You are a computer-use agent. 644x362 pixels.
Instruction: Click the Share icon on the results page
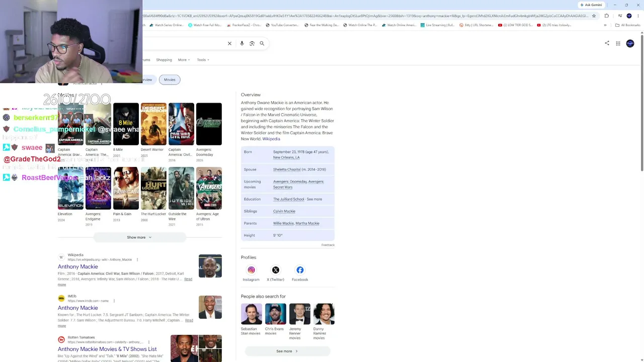tap(607, 43)
